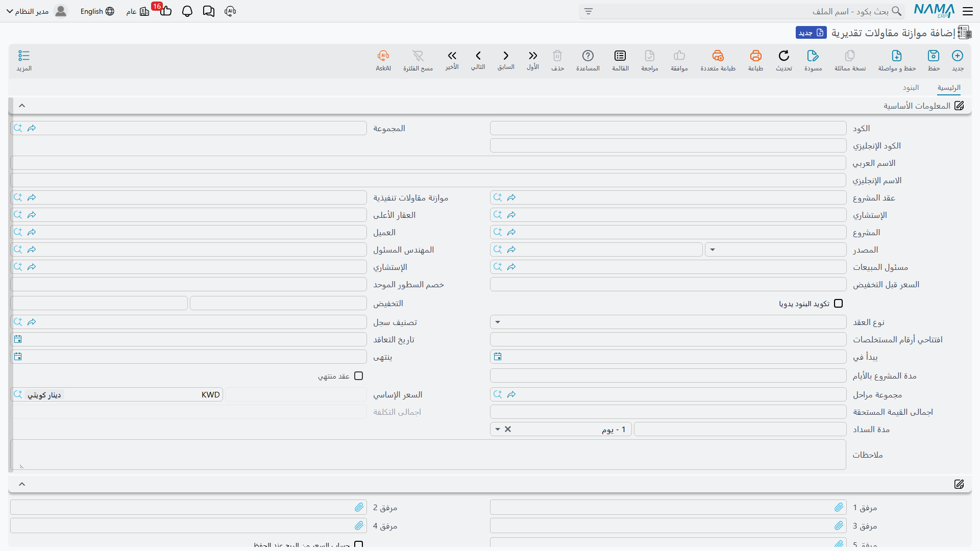The width and height of the screenshot is (980, 551).
Task: Open the notifications bell icon
Action: click(187, 11)
